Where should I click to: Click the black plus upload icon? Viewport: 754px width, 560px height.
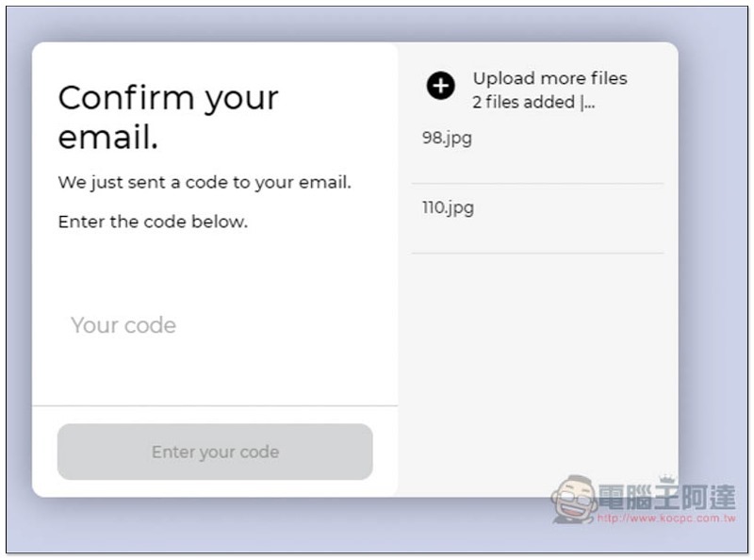[x=440, y=86]
